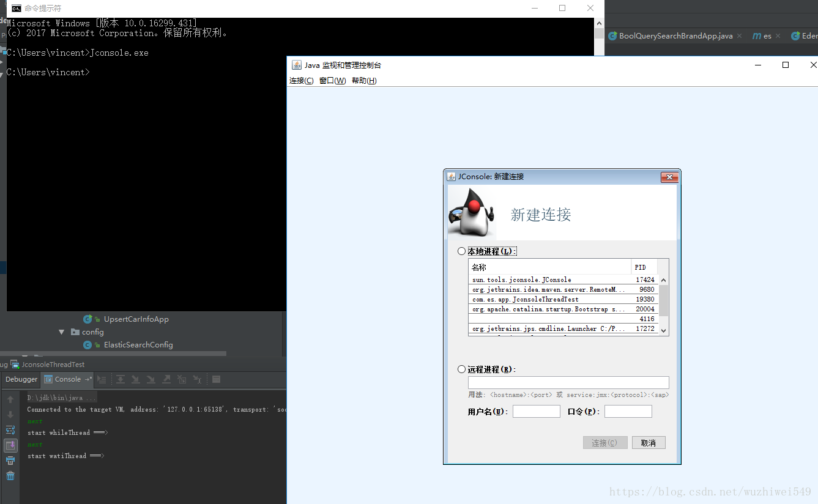This screenshot has width=818, height=504.
Task: Focus the 用户名 text field
Action: click(536, 412)
